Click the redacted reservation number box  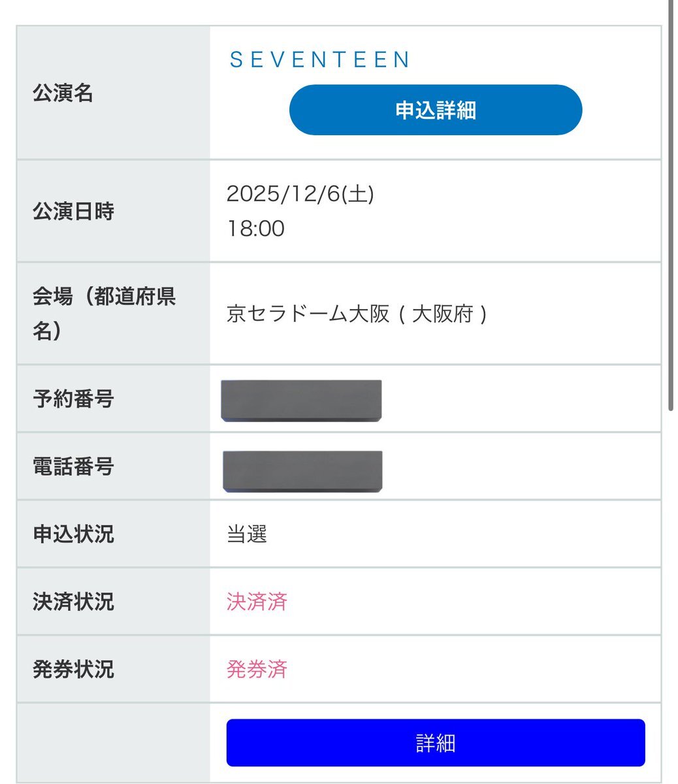301,400
